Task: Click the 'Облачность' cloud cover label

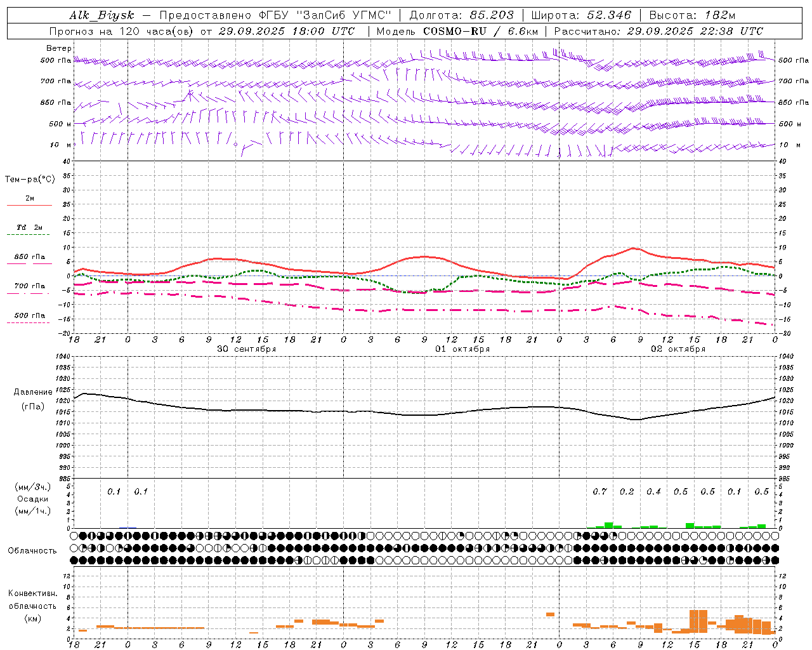Action: tap(32, 551)
